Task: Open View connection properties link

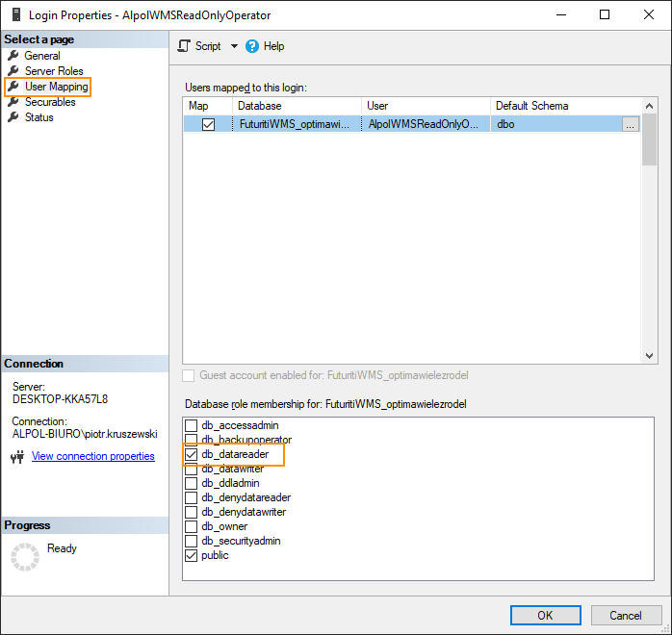Action: coord(92,456)
